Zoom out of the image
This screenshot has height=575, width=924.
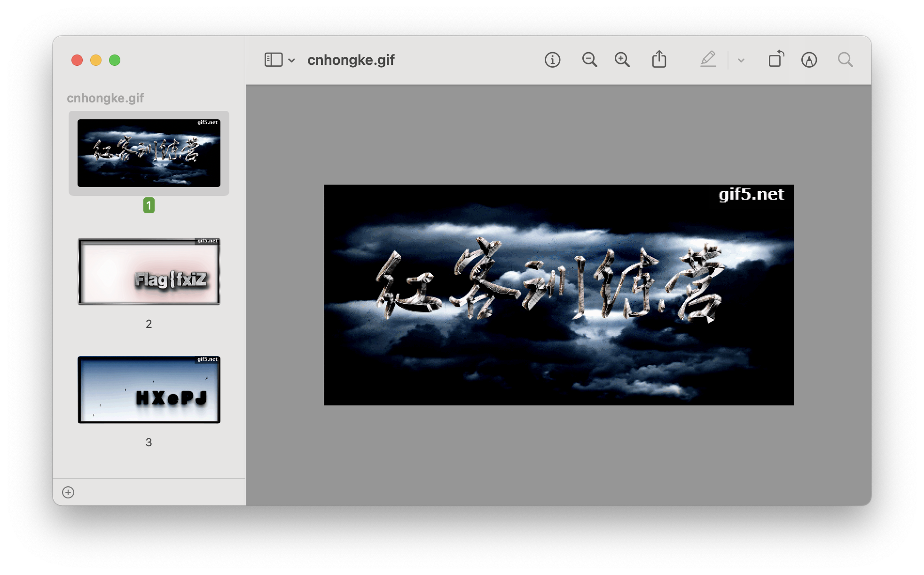[x=589, y=60]
